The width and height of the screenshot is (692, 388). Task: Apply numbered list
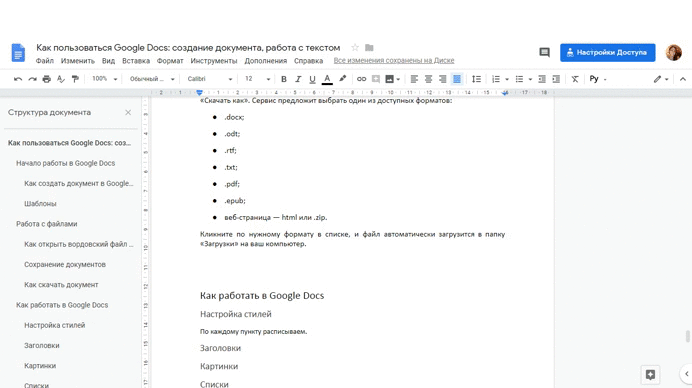[496, 79]
